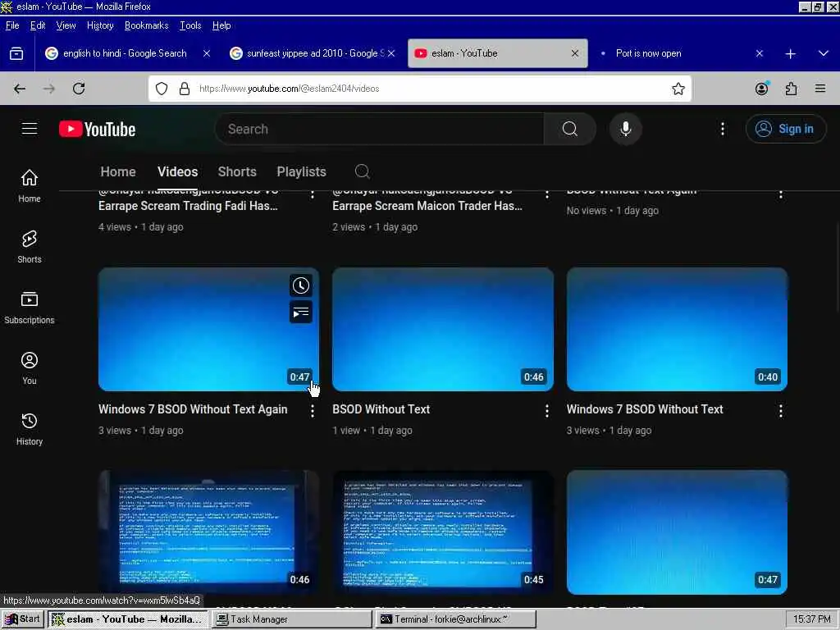840x630 pixels.
Task: Open options for Windows 7 BSOD Without Text Again
Action: pos(313,411)
